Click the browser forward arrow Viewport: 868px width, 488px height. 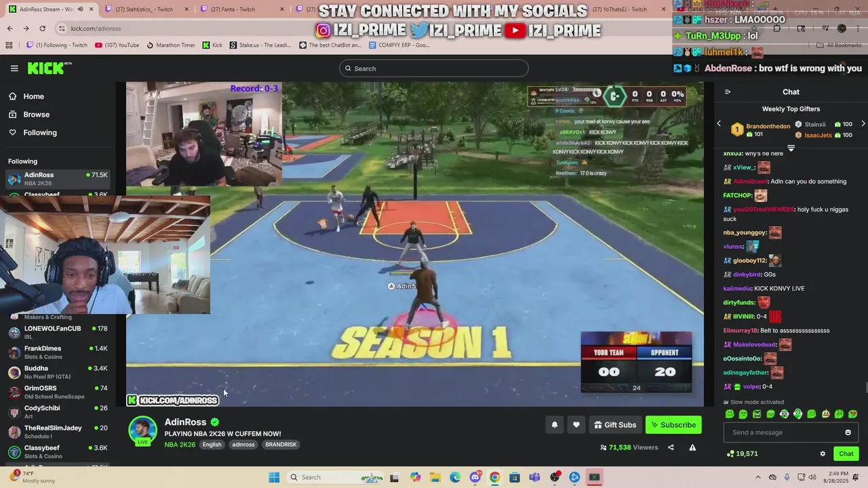point(26,28)
